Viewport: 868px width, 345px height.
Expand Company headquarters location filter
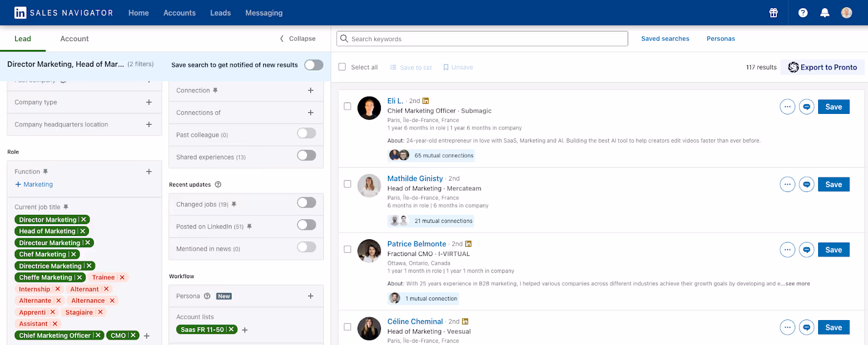coord(149,124)
